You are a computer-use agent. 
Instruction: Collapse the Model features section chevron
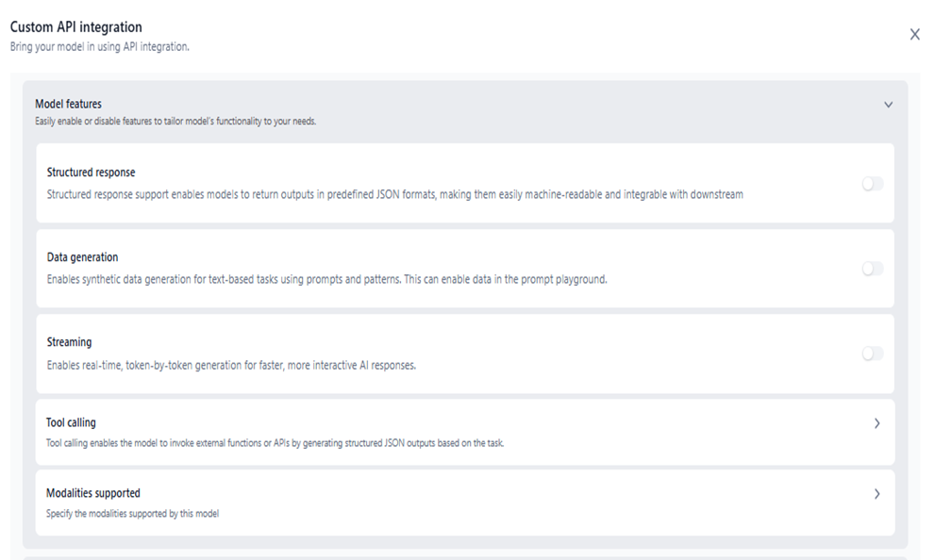click(x=888, y=105)
